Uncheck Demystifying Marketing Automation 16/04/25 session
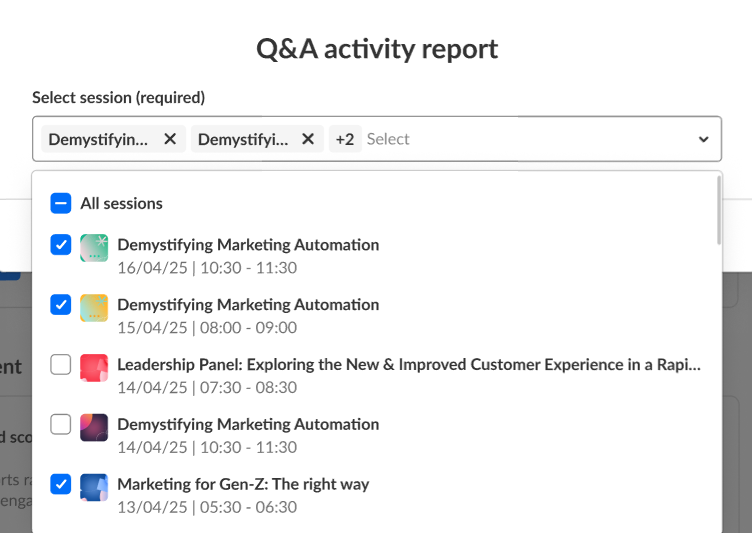 coord(61,245)
